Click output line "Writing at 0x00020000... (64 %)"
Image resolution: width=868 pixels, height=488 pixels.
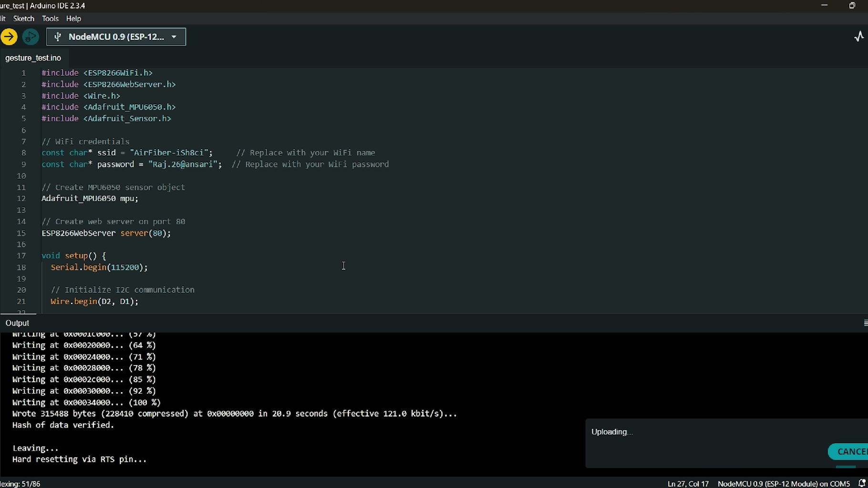coord(84,345)
